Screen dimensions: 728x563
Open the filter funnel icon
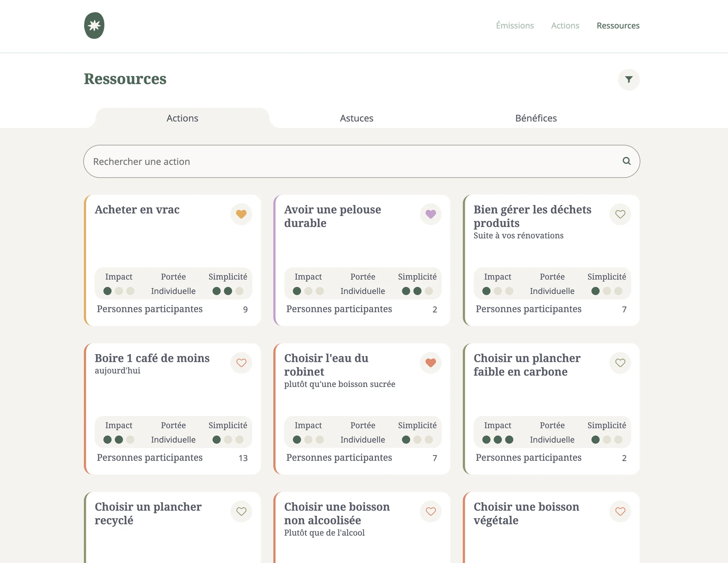tap(629, 80)
